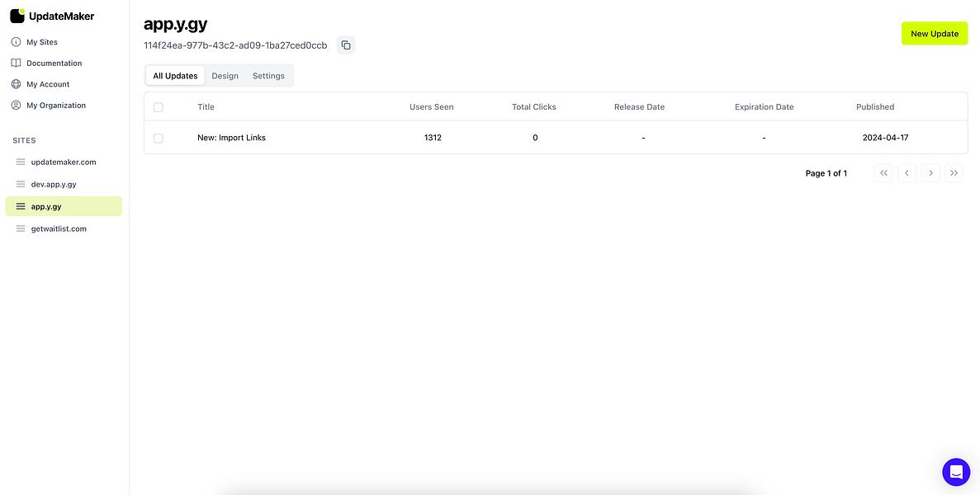This screenshot has width=980, height=495.
Task: Click the globe icon beside My Account
Action: click(x=17, y=84)
